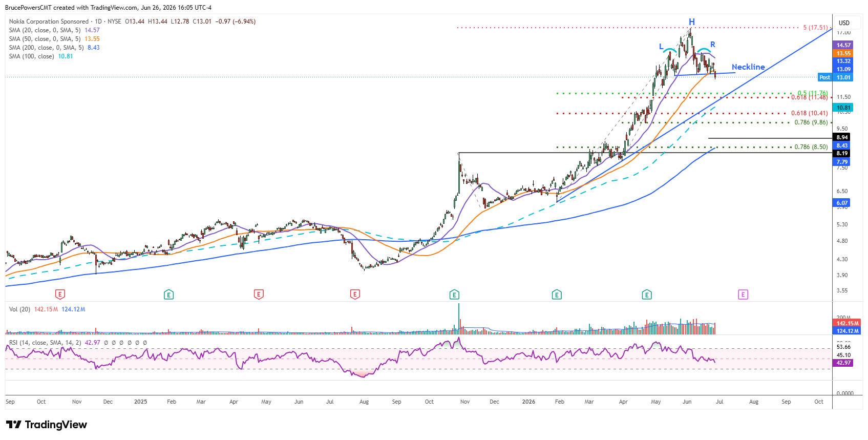The height and width of the screenshot is (440, 868).
Task: Click the 0.5 (11.76) Fibonacci level label
Action: click(x=813, y=93)
